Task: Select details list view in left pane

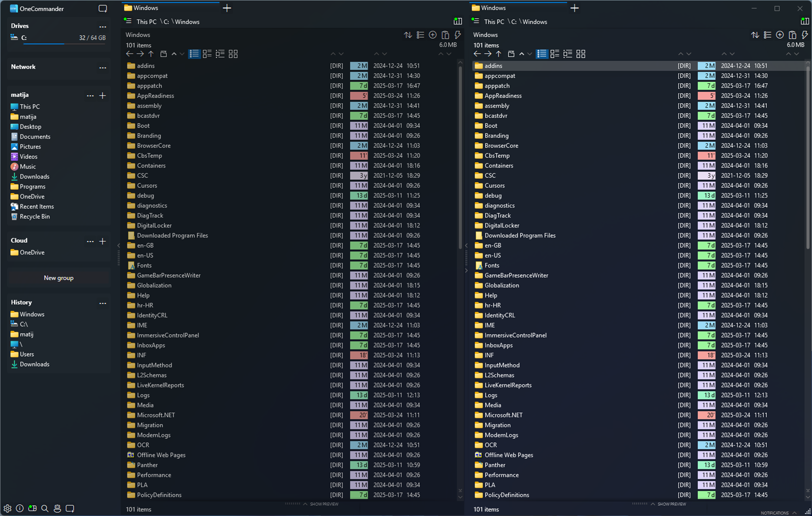Action: [194, 54]
